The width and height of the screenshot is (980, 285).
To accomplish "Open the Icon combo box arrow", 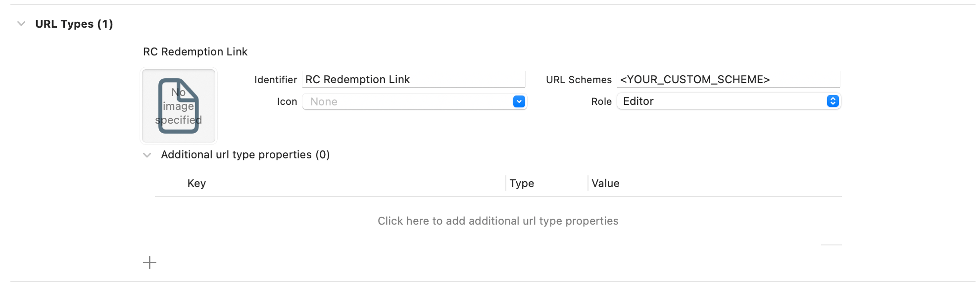I will tap(519, 101).
